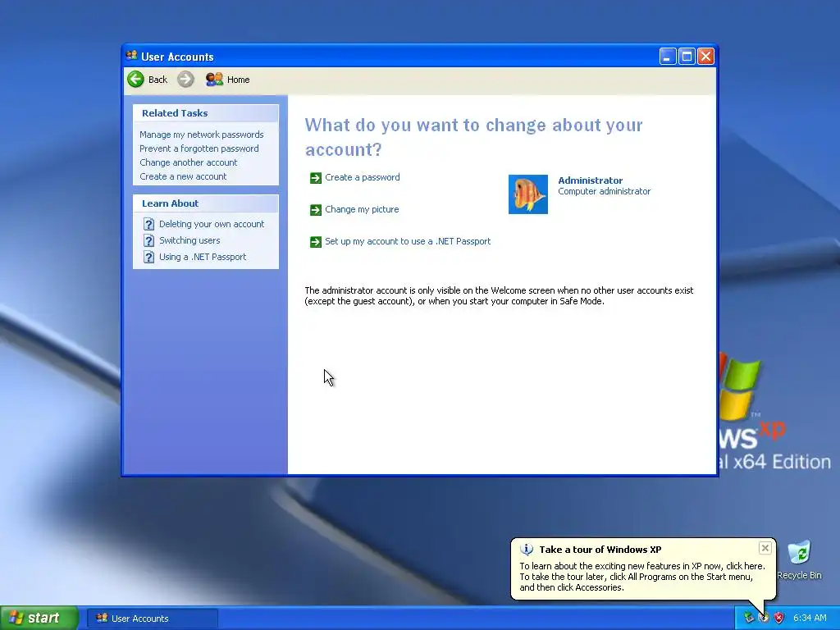Minimize the User Accounts window
The image size is (840, 630).
click(668, 57)
